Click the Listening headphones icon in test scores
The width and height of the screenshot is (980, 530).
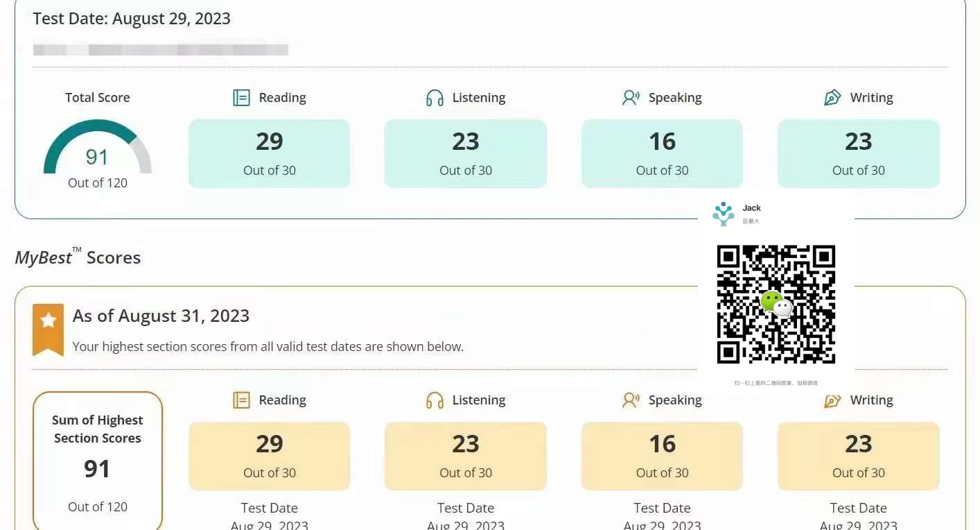click(x=435, y=98)
